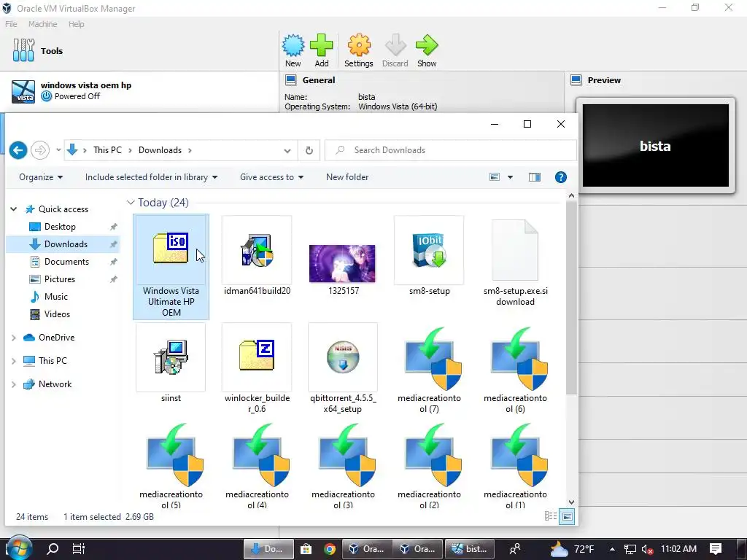The height and width of the screenshot is (560, 747).
Task: Click the blue Explorer help icon
Action: [561, 177]
